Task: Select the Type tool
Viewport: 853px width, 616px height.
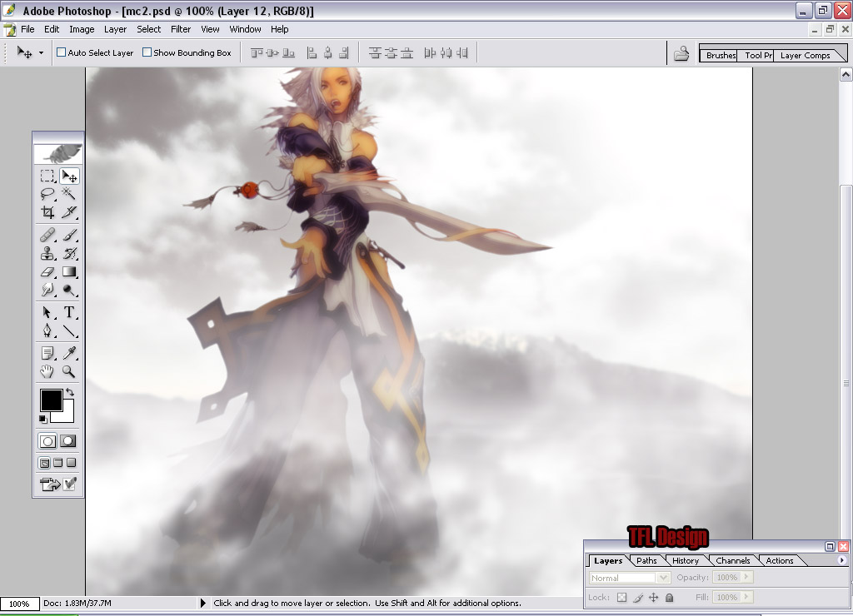Action: [x=69, y=312]
